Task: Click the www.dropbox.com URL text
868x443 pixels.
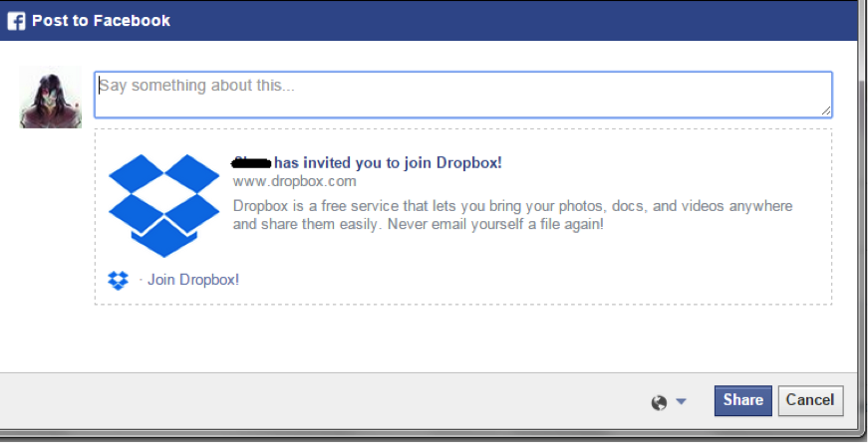Action: 295,181
